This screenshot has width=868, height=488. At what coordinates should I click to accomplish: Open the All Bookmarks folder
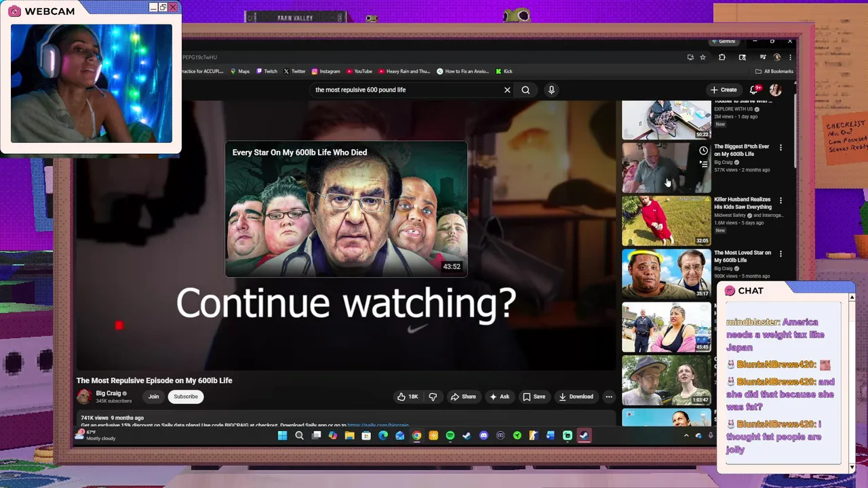tap(774, 71)
